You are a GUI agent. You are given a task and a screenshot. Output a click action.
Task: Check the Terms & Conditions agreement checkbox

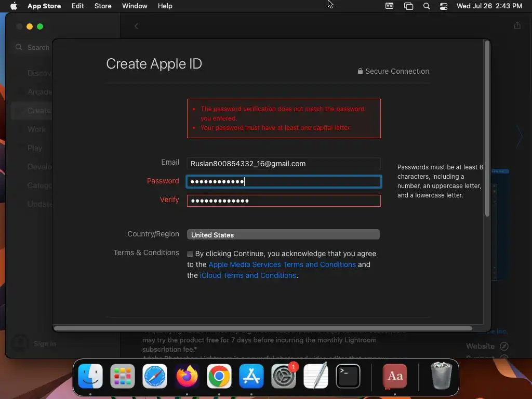(190, 254)
